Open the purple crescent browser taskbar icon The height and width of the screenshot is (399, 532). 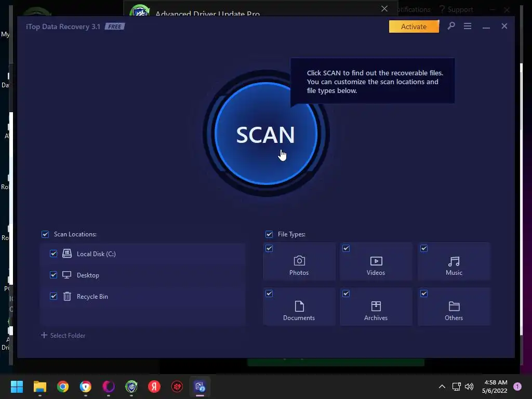(109, 387)
